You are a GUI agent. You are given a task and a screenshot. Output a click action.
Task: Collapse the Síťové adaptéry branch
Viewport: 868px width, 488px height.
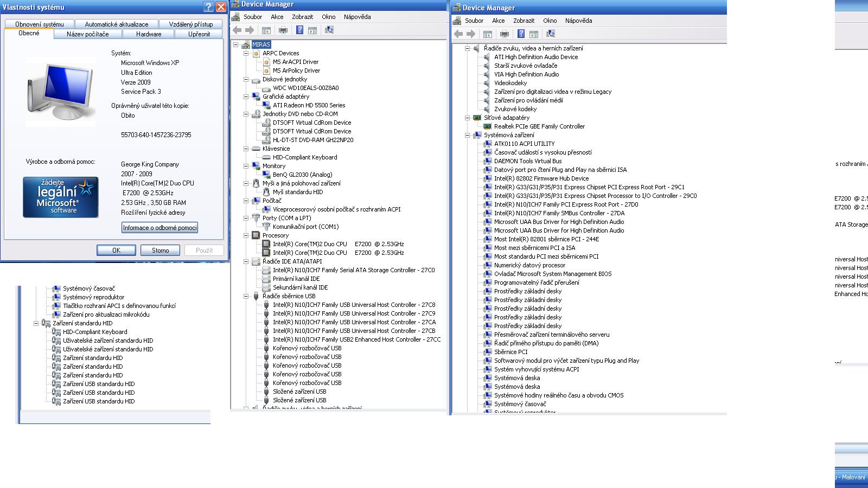coord(468,118)
